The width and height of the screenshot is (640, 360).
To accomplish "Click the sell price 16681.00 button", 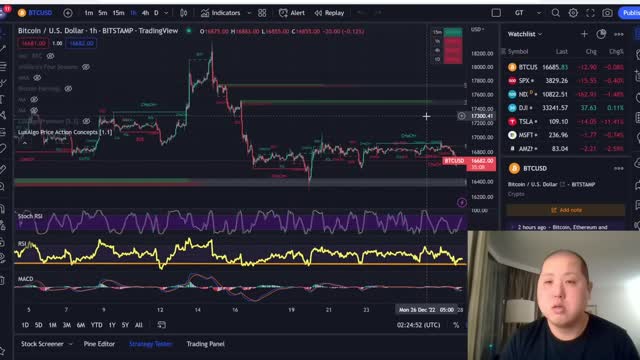I will tap(33, 43).
